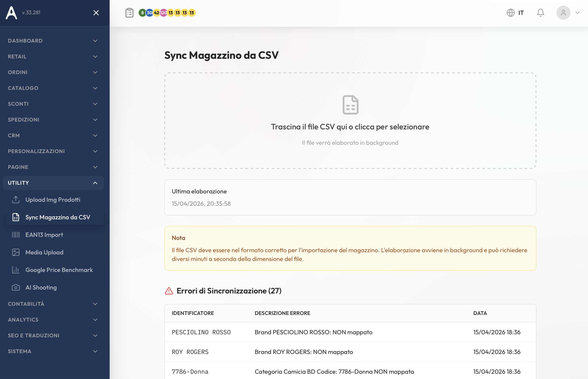Expand the SEO E TRADUZIONI menu section
588x379 pixels.
pyautogui.click(x=53, y=335)
